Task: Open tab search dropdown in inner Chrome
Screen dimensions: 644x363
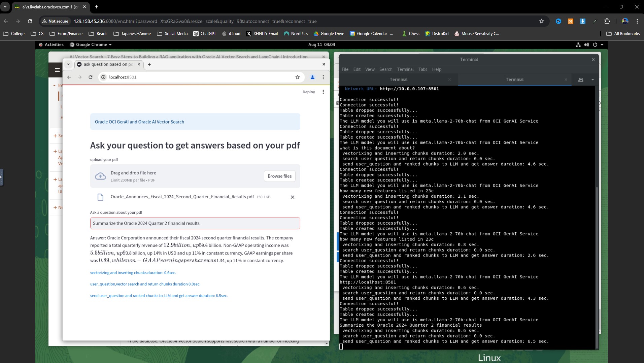Action: coord(68,64)
